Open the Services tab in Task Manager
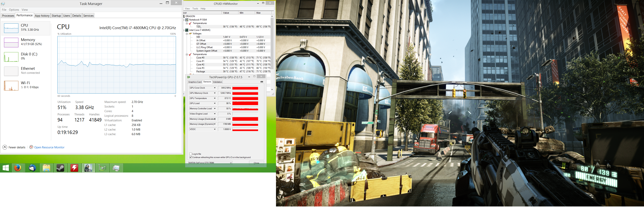The width and height of the screenshot is (644, 207). coord(88,16)
